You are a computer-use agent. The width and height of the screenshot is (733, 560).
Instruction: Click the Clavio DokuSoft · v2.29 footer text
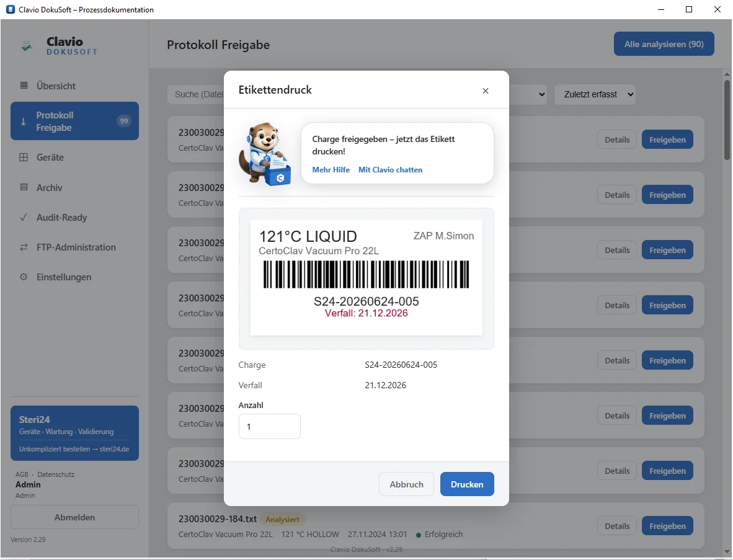click(366, 549)
